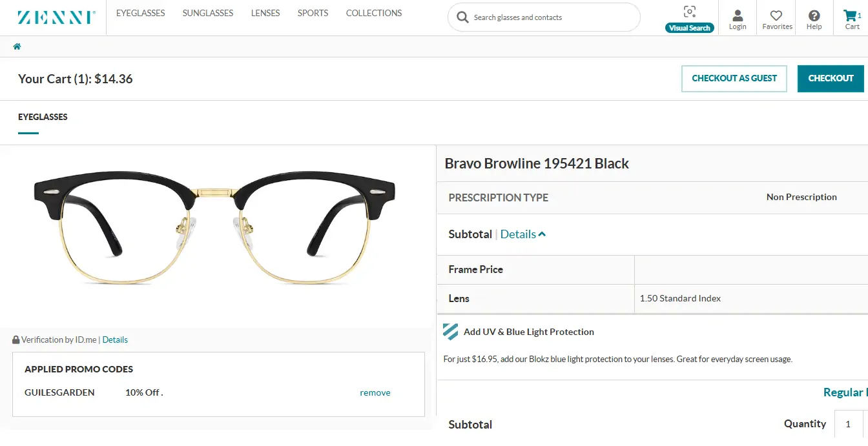Screen dimensions: 868x446
Task: Open the Eyeglasses menu
Action: click(x=140, y=13)
